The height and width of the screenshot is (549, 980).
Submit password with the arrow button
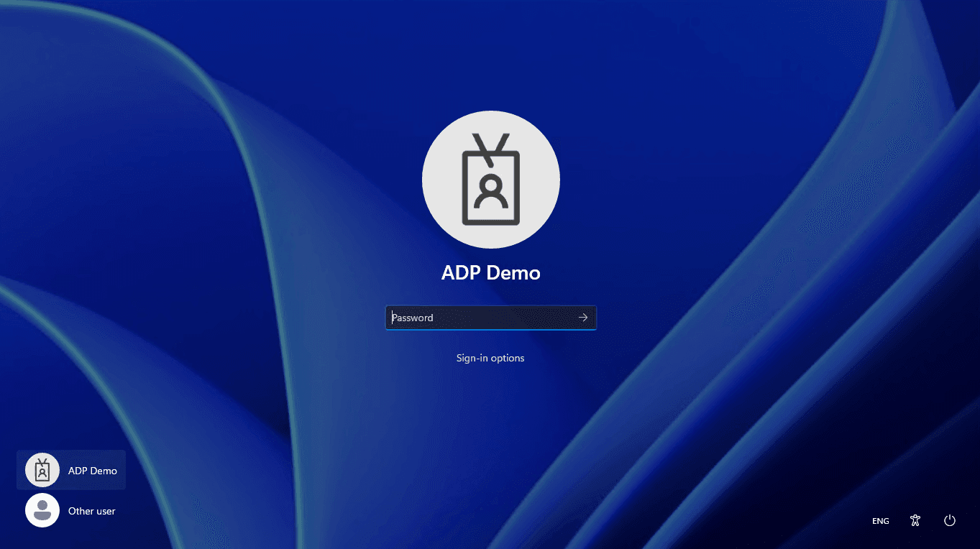[583, 318]
